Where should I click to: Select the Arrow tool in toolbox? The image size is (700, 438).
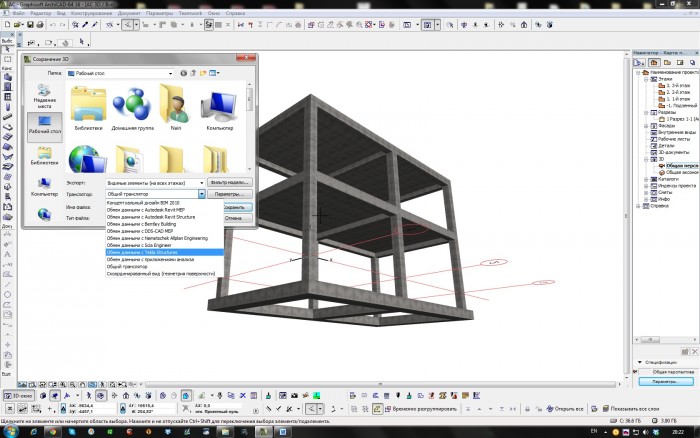tap(8, 49)
